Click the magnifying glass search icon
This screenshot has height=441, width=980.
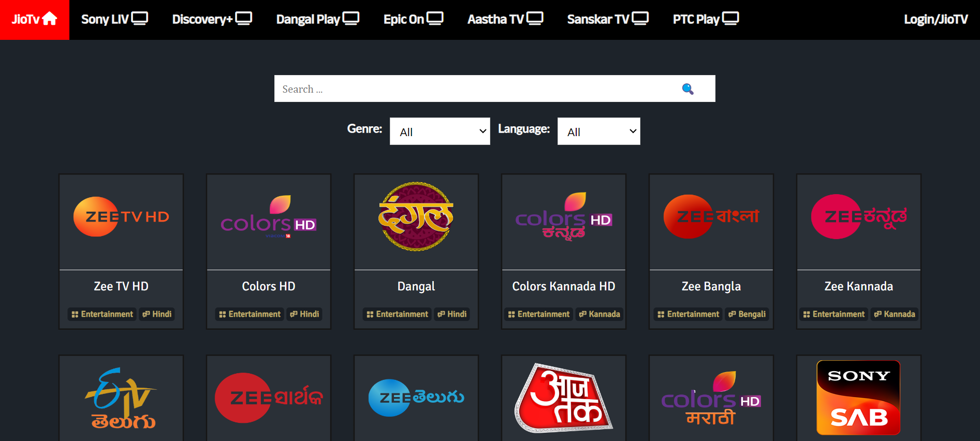coord(688,89)
